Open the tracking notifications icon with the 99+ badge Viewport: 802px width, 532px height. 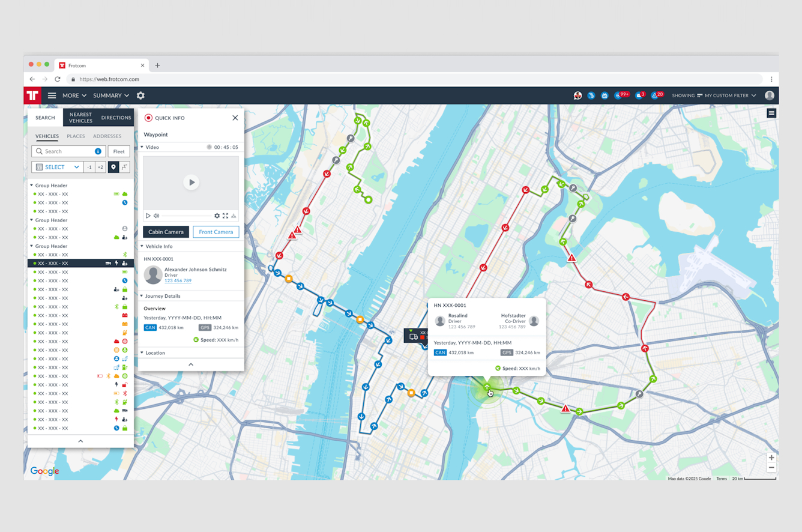click(x=621, y=95)
